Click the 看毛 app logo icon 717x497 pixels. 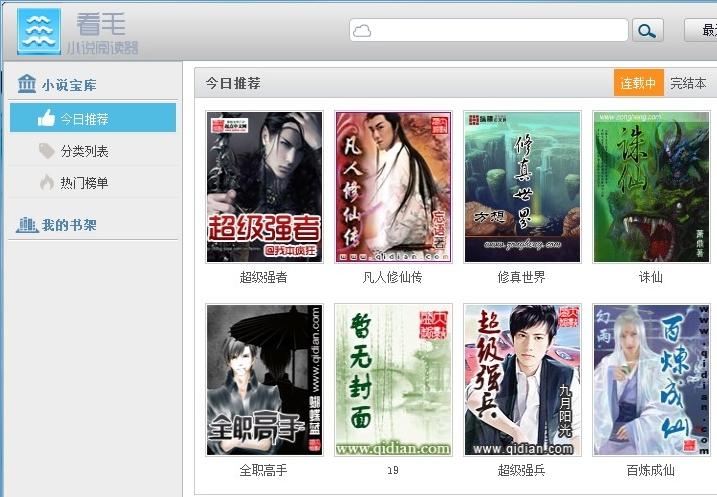pyautogui.click(x=39, y=31)
